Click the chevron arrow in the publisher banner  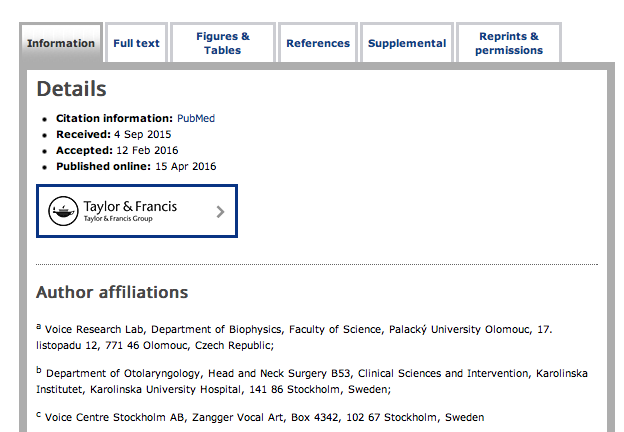click(x=220, y=211)
